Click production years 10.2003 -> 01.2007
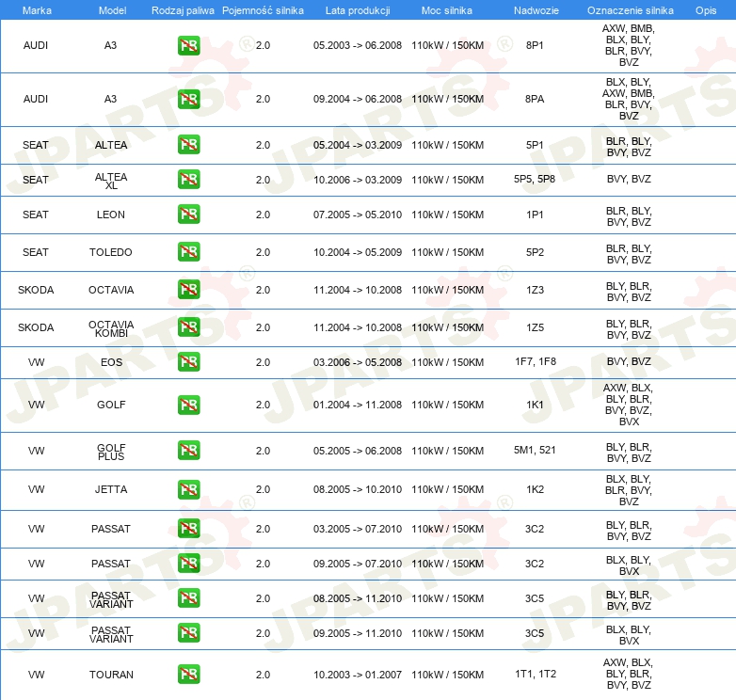Viewport: 736px width, 700px height. (x=358, y=675)
